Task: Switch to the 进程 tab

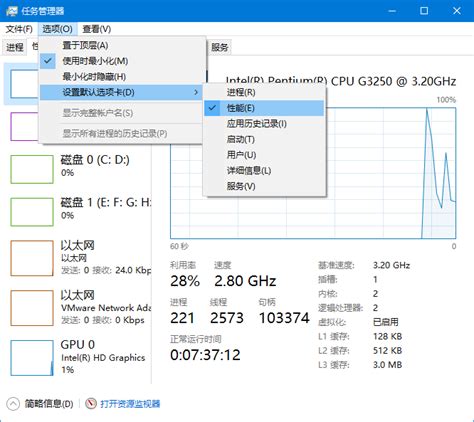Action: pyautogui.click(x=15, y=47)
